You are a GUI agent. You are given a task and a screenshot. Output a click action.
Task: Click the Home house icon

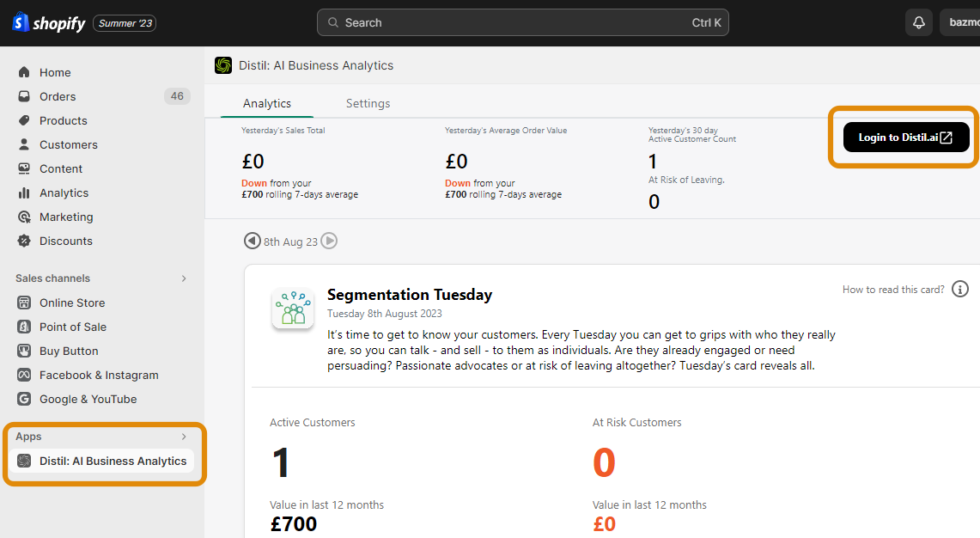[24, 72]
